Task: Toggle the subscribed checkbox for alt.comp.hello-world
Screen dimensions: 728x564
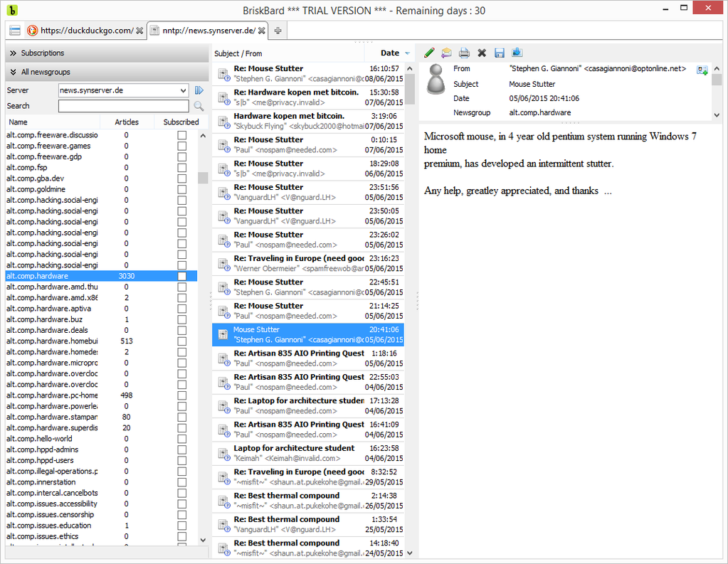Action: 182,439
